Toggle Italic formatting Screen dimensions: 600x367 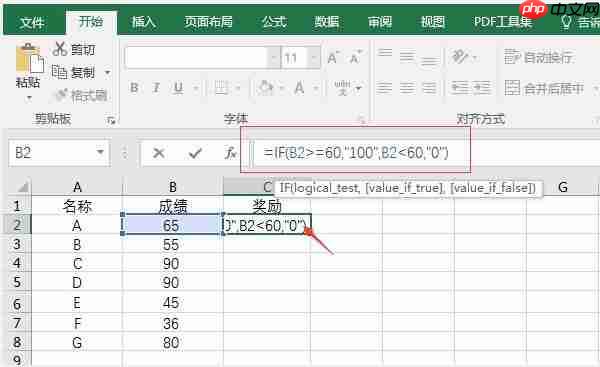click(156, 88)
